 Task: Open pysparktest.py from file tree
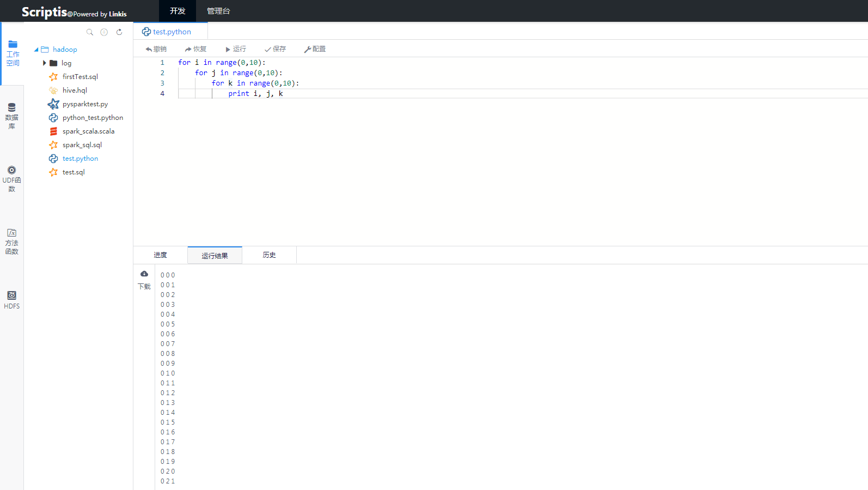tap(85, 104)
